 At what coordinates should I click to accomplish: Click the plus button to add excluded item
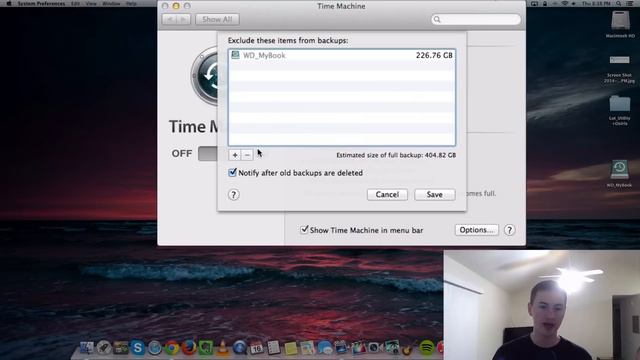tap(235, 155)
